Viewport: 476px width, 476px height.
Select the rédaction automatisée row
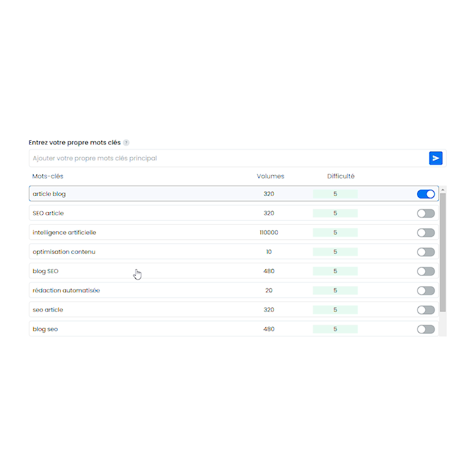[x=234, y=290]
